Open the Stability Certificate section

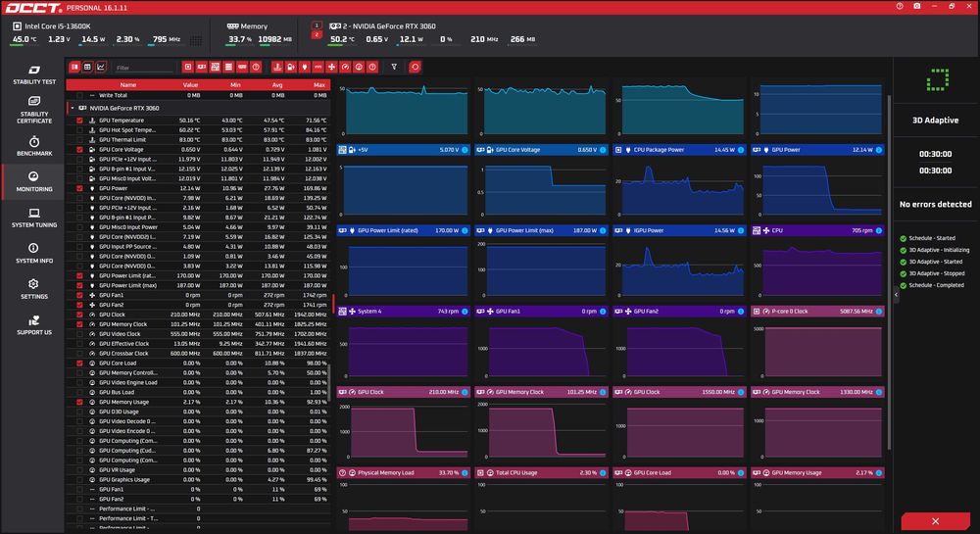[33, 110]
